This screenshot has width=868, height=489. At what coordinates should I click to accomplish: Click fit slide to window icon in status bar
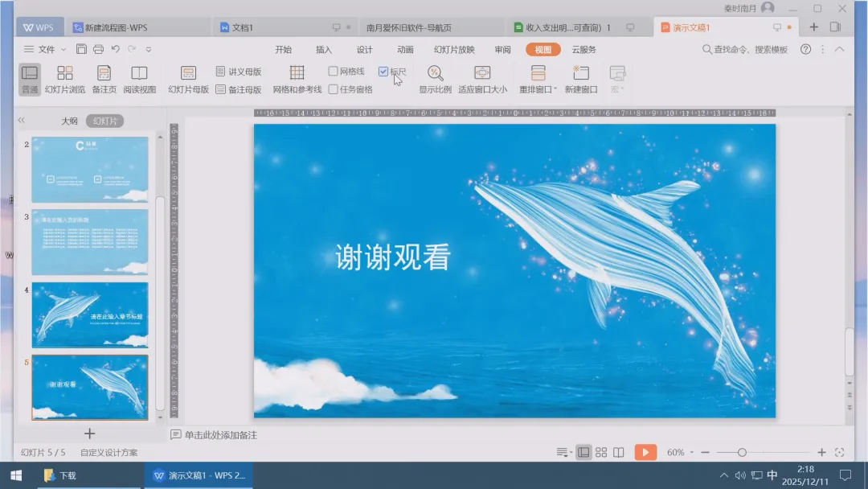pos(839,453)
